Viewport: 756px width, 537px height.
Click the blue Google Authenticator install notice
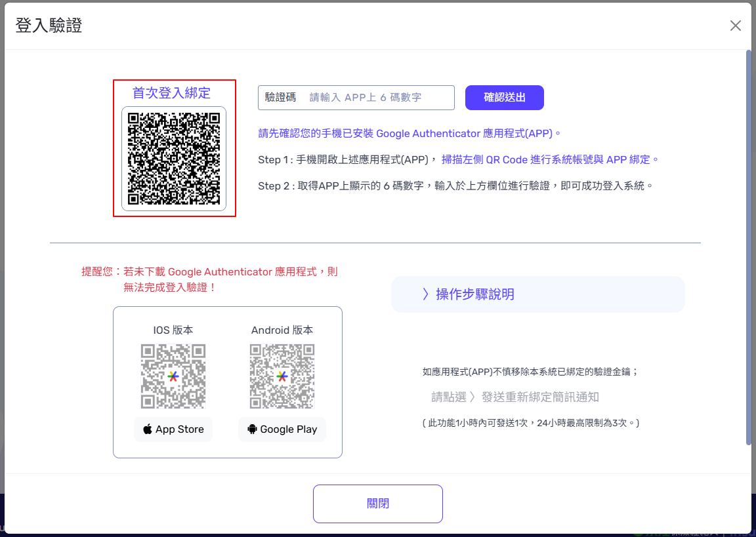pos(410,134)
